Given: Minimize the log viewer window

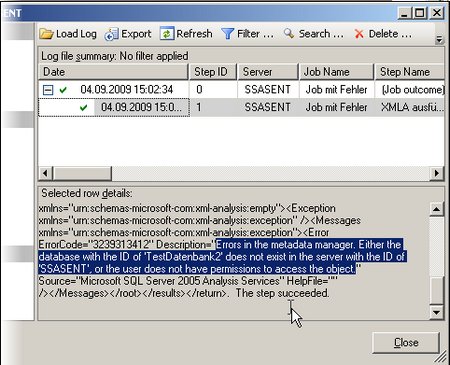Looking at the screenshot, I should click(405, 13).
